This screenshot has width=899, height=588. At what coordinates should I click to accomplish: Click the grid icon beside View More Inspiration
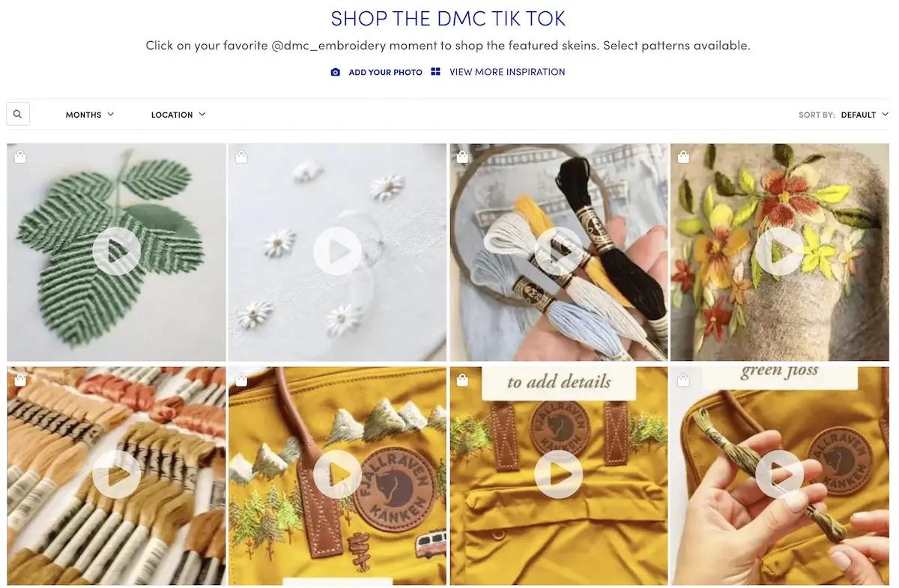[435, 72]
